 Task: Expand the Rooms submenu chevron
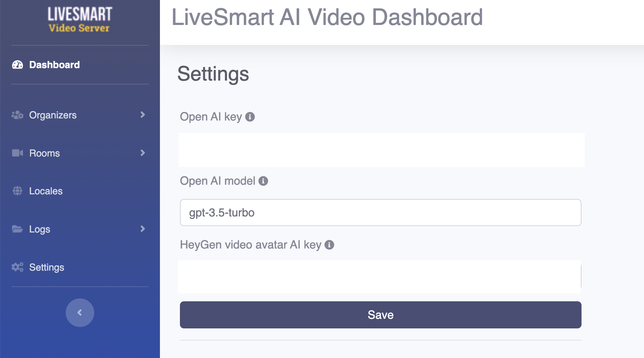pos(142,153)
